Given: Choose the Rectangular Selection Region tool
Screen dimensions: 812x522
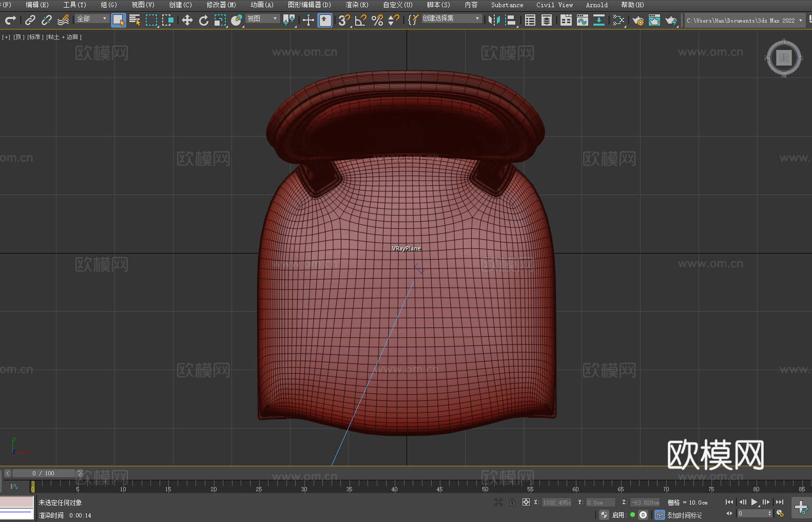Looking at the screenshot, I should [151, 20].
